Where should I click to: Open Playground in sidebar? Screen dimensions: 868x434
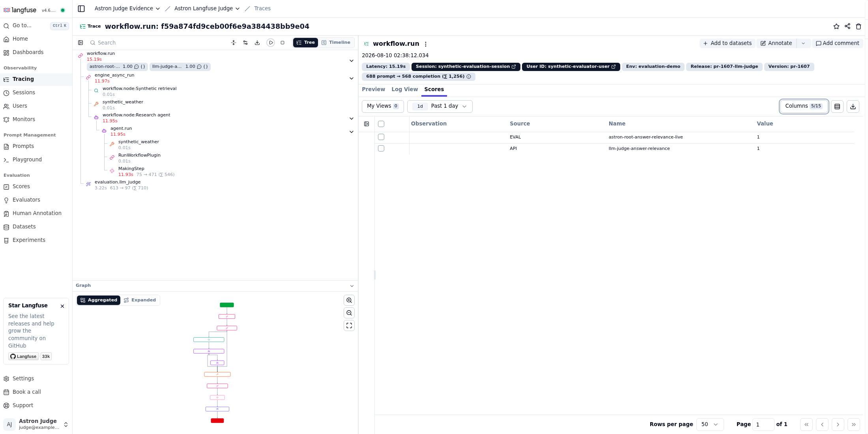pos(36,160)
